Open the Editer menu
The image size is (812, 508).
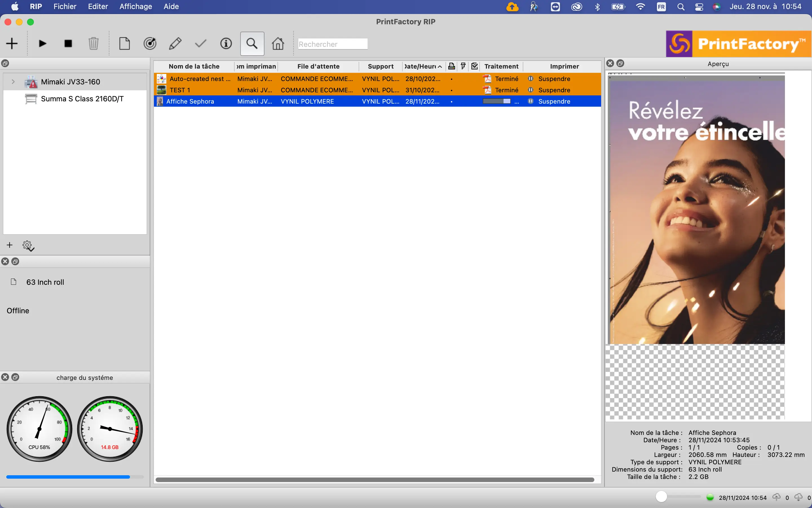[x=98, y=6]
